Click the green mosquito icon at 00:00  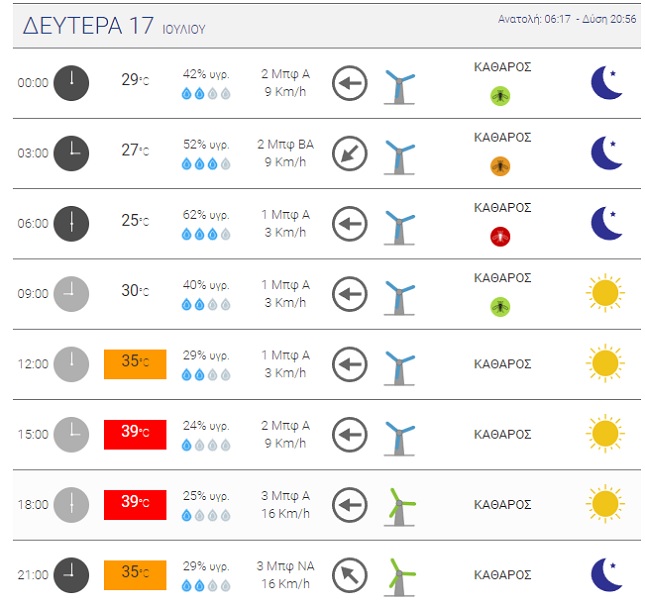(x=500, y=96)
